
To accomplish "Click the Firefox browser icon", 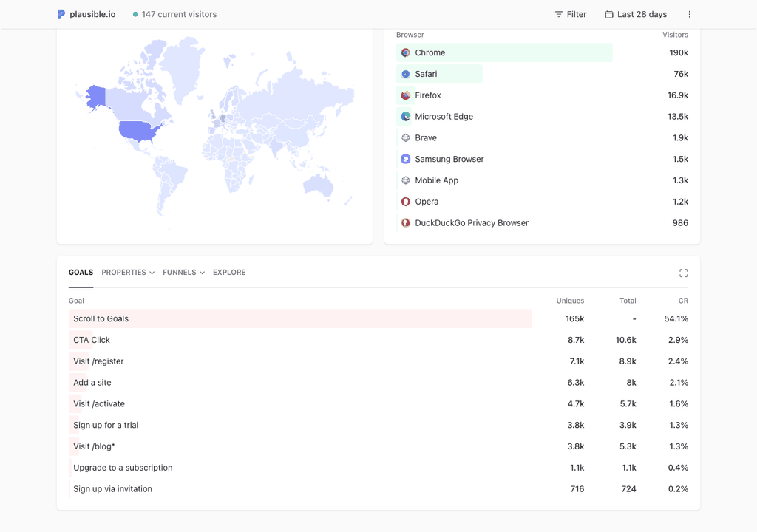I will tap(406, 95).
